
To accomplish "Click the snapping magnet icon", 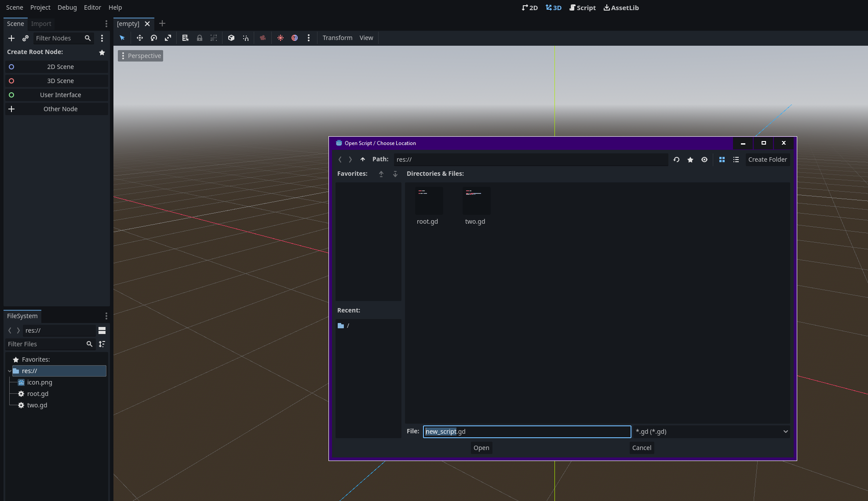I will pos(246,38).
